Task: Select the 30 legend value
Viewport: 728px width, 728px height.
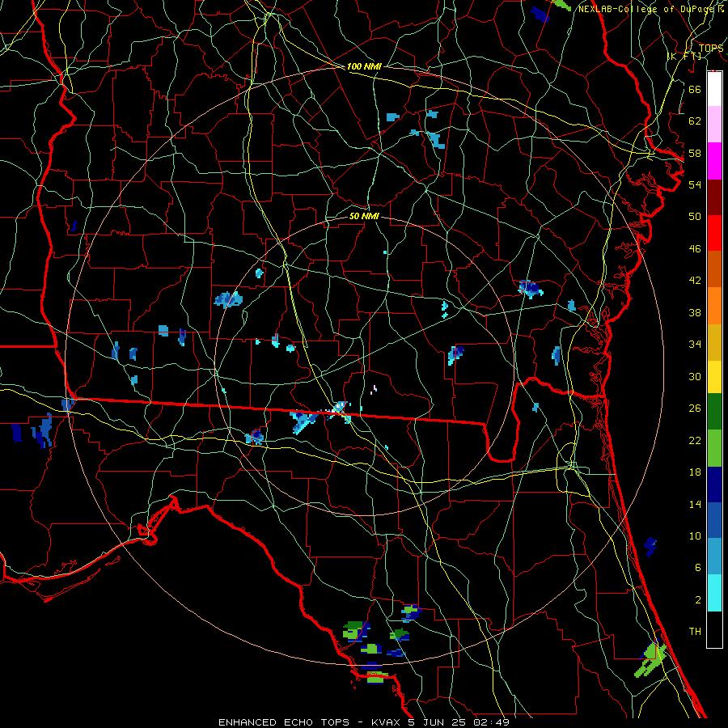Action: coord(695,376)
